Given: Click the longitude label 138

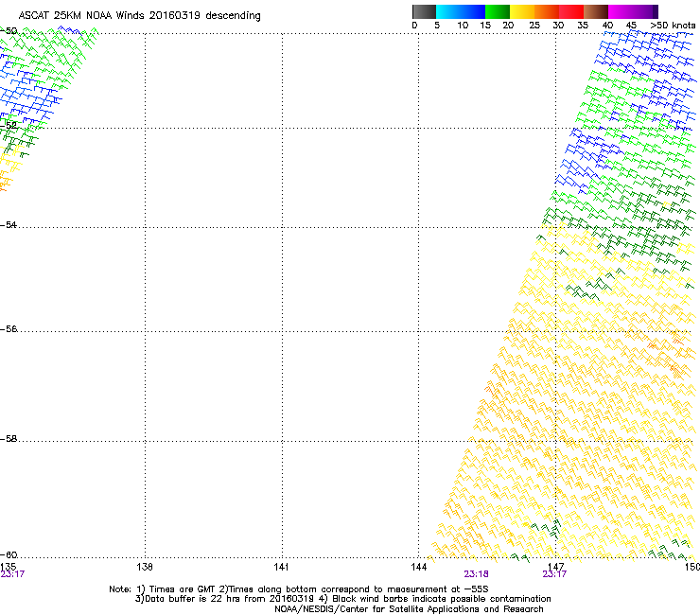Looking at the screenshot, I should pyautogui.click(x=145, y=567).
